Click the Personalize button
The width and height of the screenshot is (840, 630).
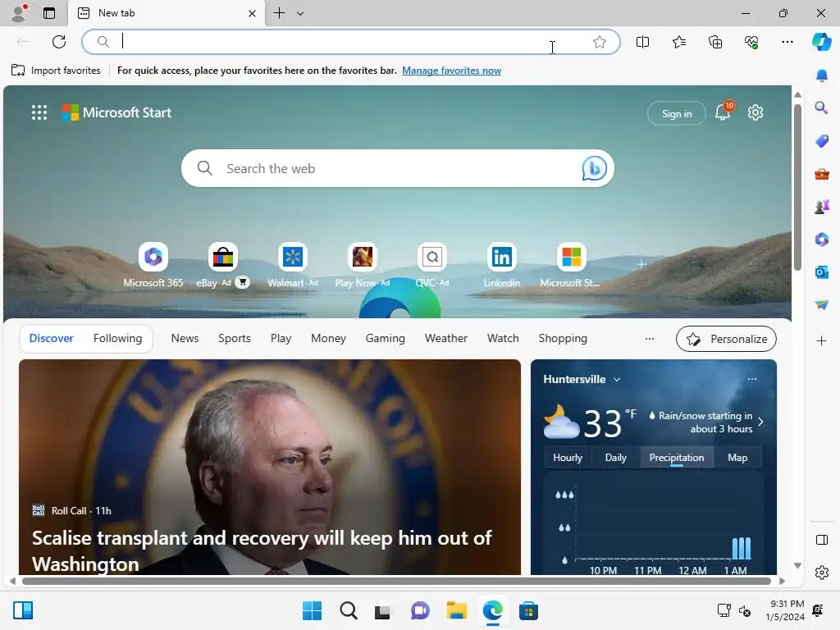pyautogui.click(x=726, y=339)
